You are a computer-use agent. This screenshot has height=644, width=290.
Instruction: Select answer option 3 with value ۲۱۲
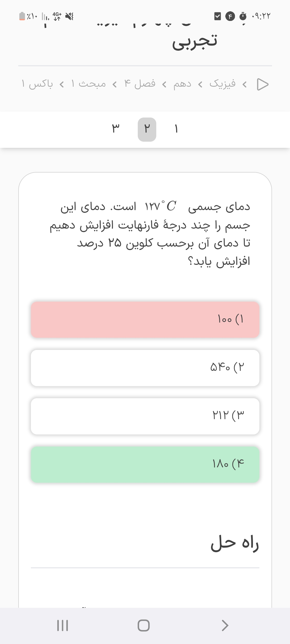click(145, 416)
